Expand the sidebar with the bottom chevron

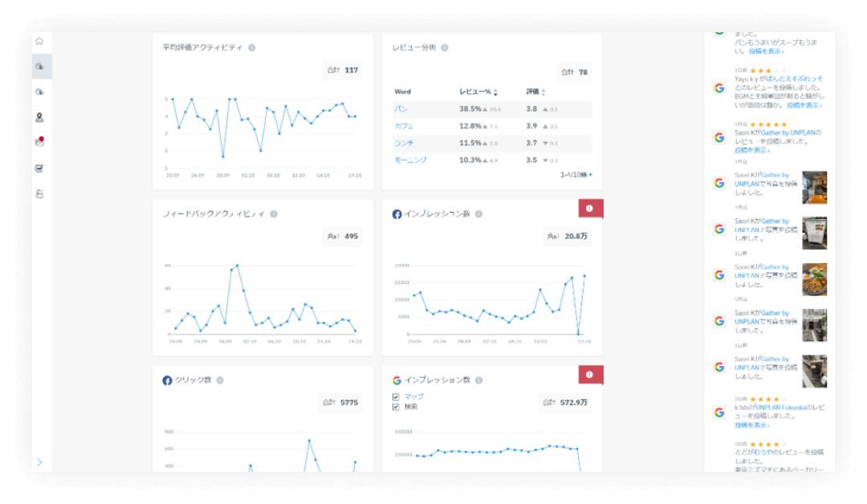[39, 462]
